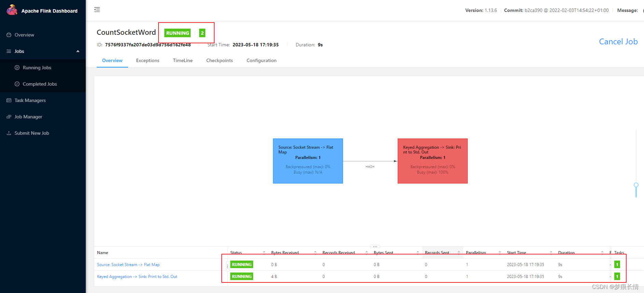The image size is (644, 293).
Task: Click the Overview dashboard icon in sidebar
Action: click(x=9, y=35)
